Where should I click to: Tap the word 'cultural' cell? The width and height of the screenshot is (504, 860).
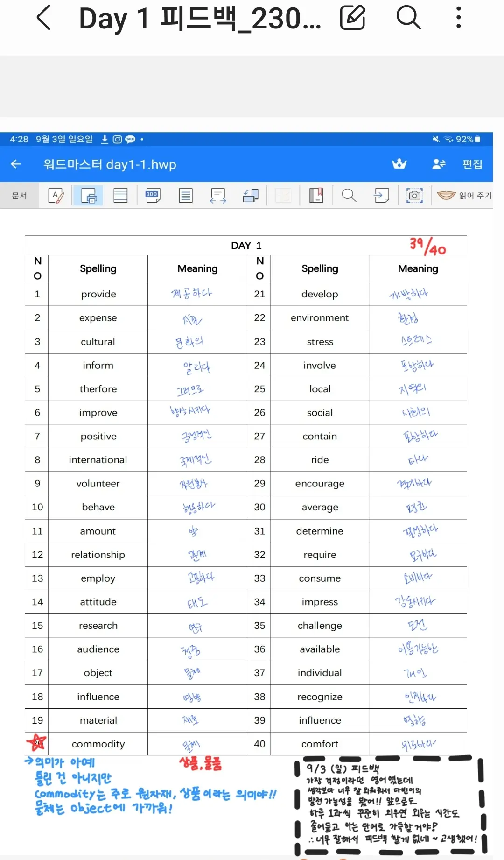point(98,342)
